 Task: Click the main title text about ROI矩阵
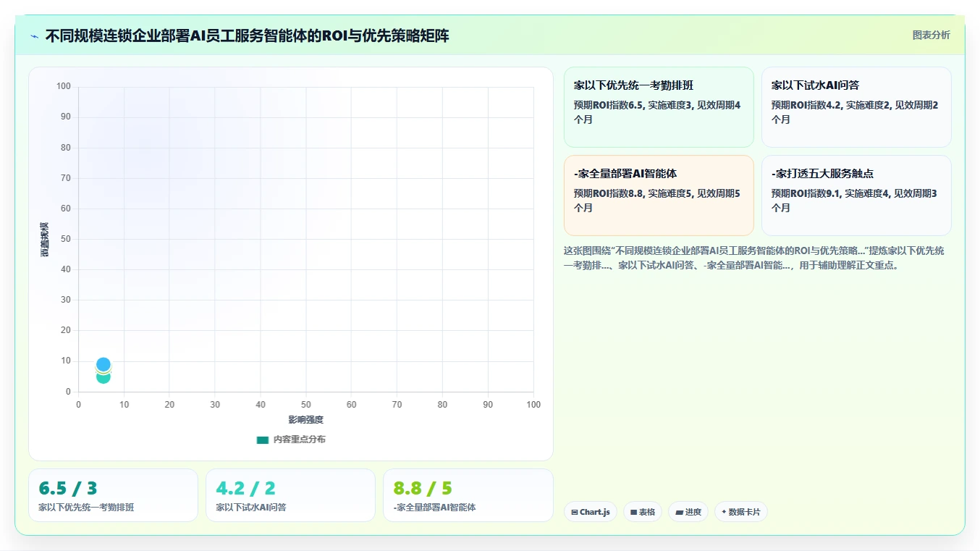pyautogui.click(x=247, y=35)
